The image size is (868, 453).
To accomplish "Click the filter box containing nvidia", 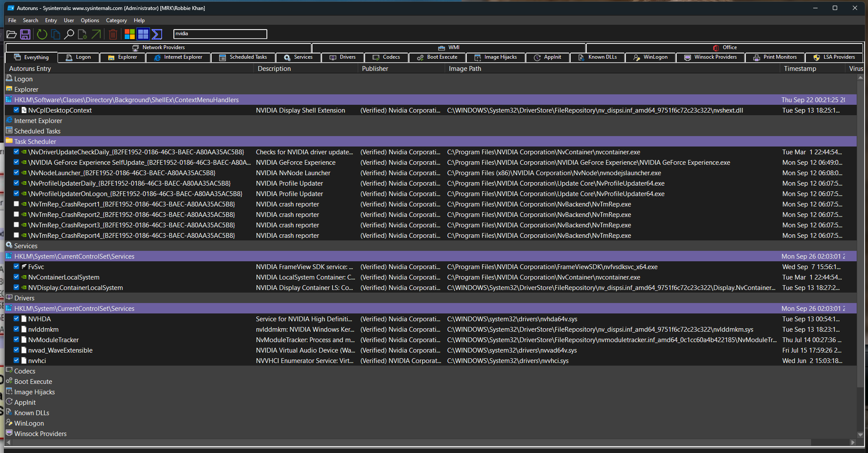I will point(220,34).
